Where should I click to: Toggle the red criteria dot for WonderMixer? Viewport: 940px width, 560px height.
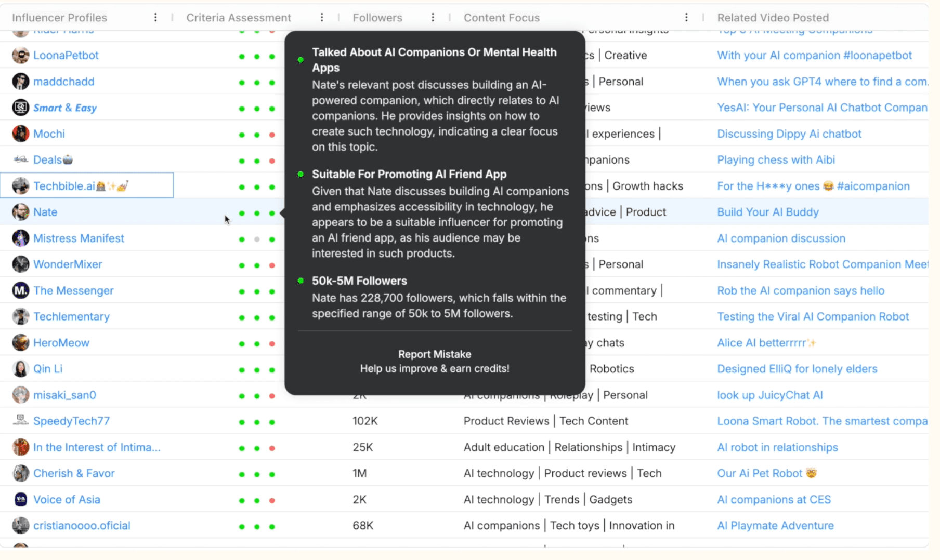click(x=272, y=265)
